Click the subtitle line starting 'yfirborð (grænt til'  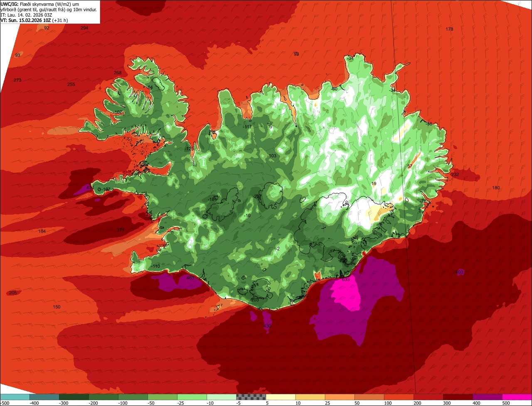[x=49, y=9]
